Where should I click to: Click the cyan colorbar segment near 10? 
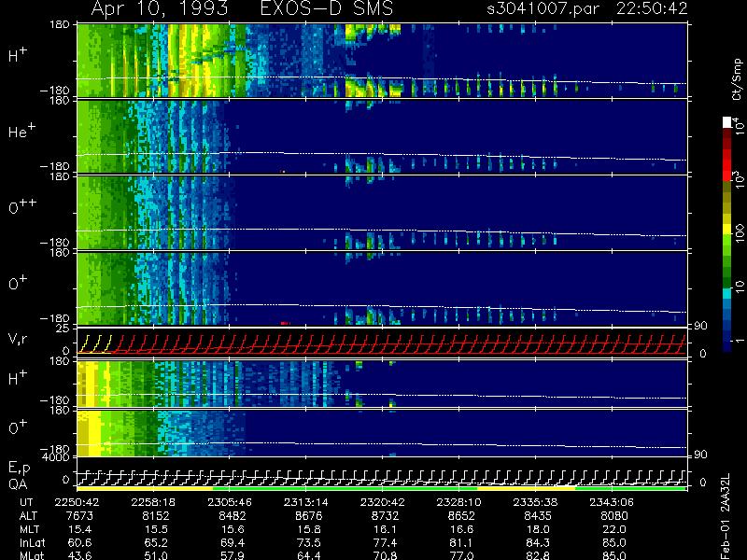pyautogui.click(x=727, y=293)
